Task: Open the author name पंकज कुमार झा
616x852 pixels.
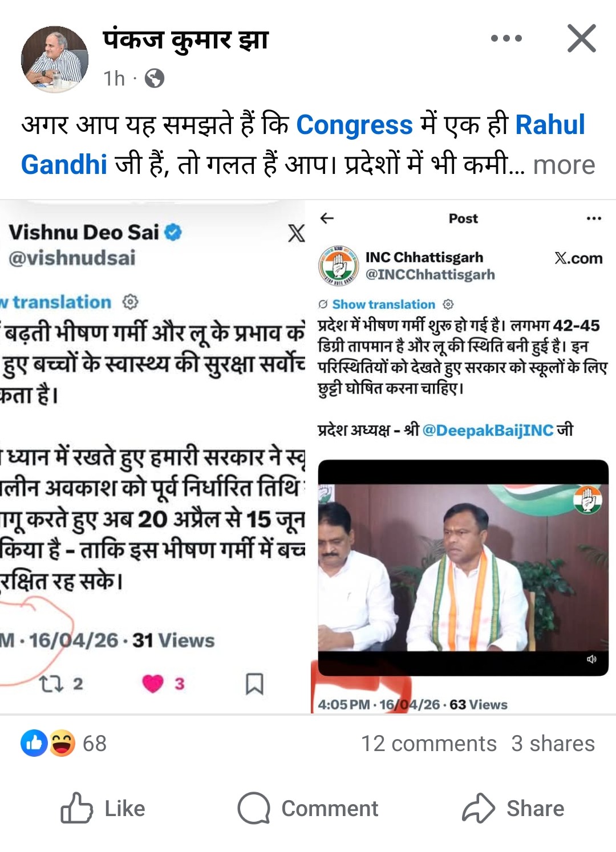Action: coord(186,40)
